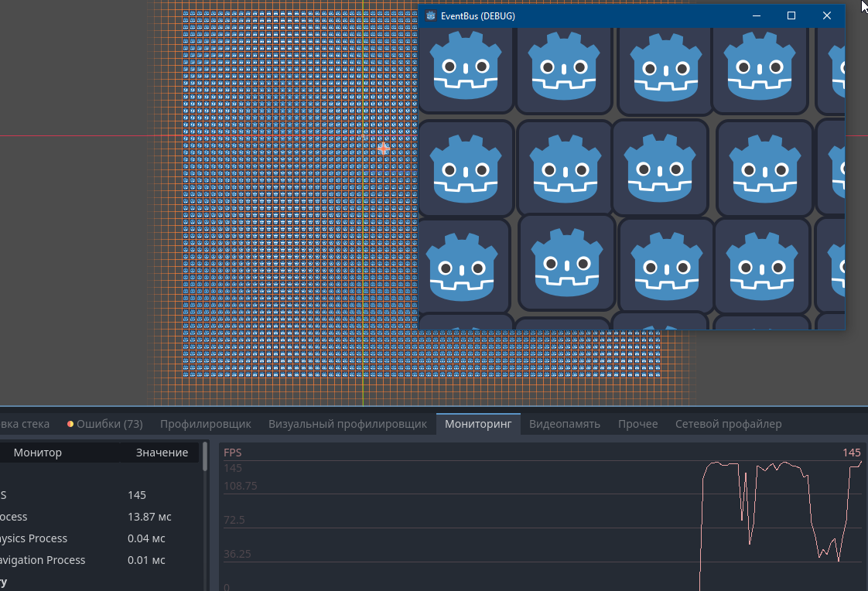Click the EventBus (DEBUG) title text
Screen dimensions: 868x591
coord(478,16)
